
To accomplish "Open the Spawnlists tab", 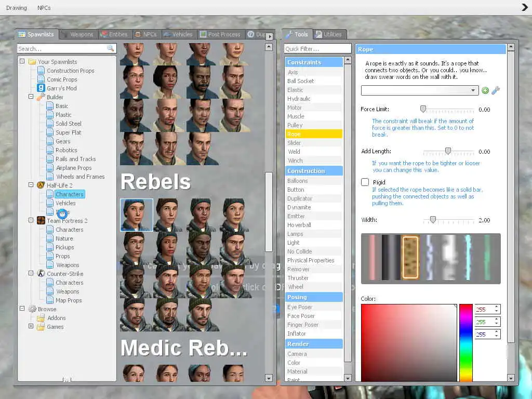I will [x=36, y=34].
